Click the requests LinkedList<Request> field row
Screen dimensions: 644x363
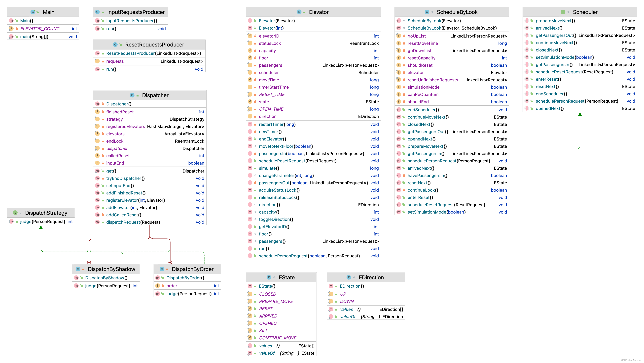[x=149, y=61]
